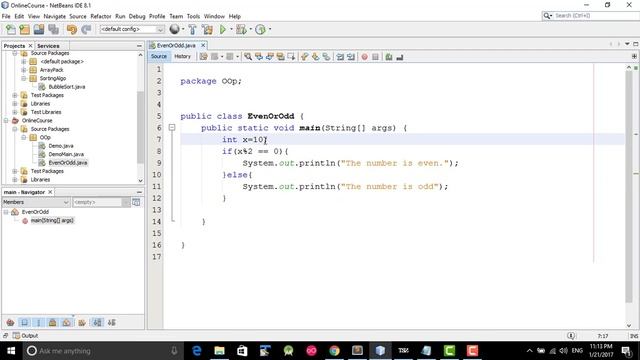This screenshot has height=360, width=640.
Task: Click the Start Macro Recording red circle
Action: (x=364, y=57)
